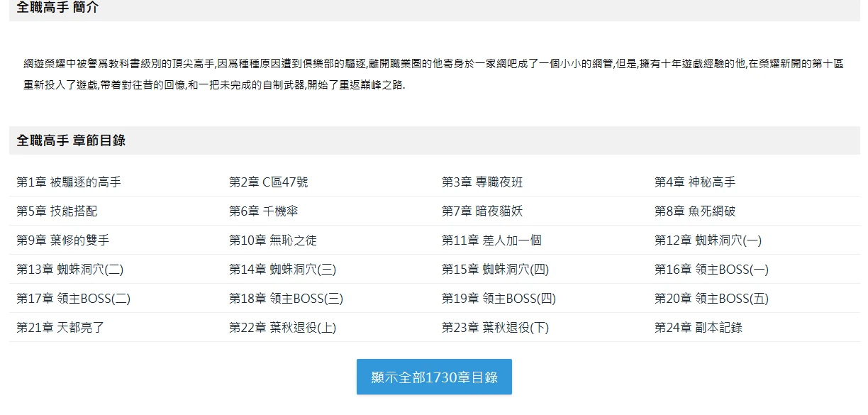Click 第18章 領主BOSS(三)
The width and height of the screenshot is (868, 415).
286,299
